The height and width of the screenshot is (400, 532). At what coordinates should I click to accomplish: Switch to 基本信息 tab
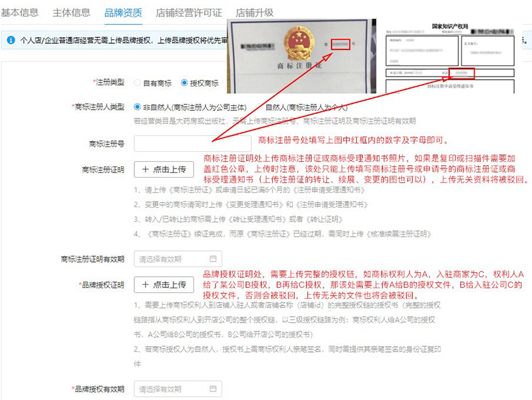(x=19, y=13)
